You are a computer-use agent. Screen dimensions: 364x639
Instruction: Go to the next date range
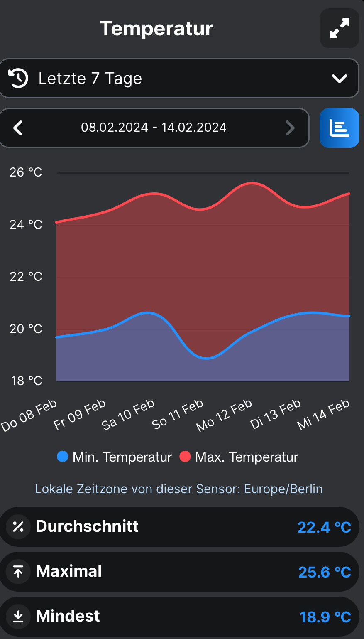(290, 128)
